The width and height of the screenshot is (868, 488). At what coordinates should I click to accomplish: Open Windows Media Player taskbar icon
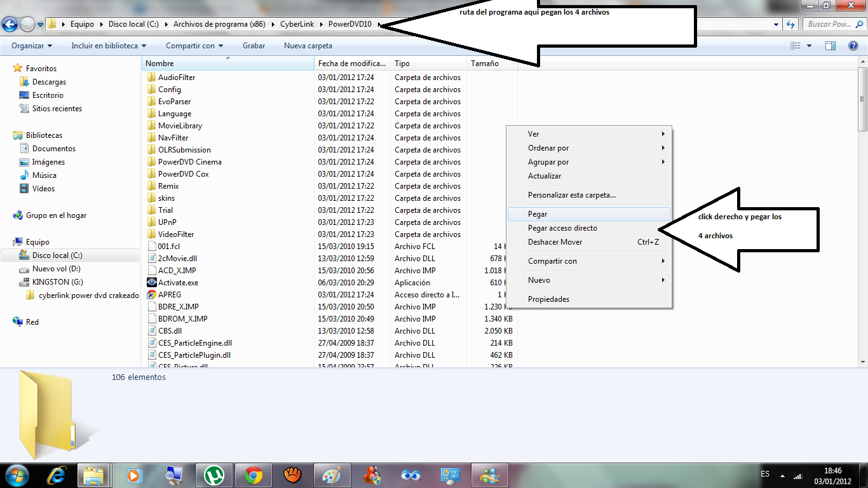[134, 475]
